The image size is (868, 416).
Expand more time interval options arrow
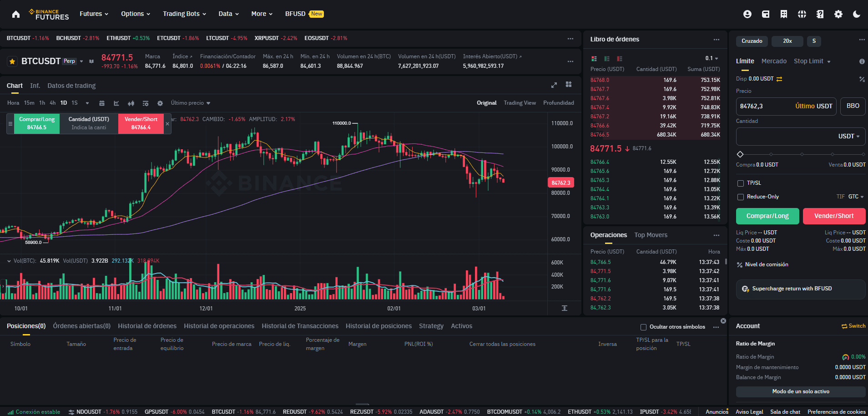click(x=87, y=103)
